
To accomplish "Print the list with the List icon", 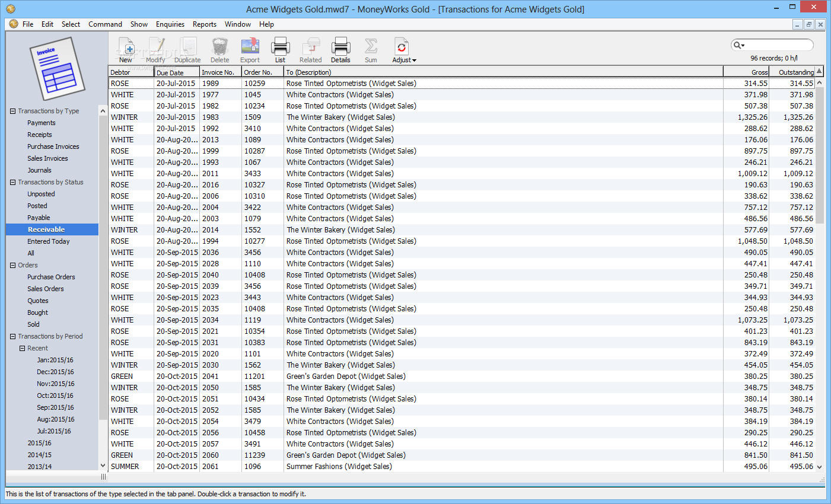I will click(280, 50).
